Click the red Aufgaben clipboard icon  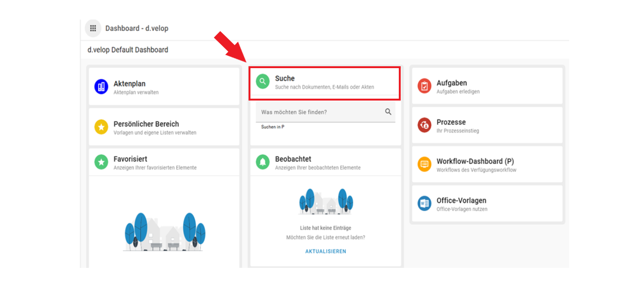point(424,86)
